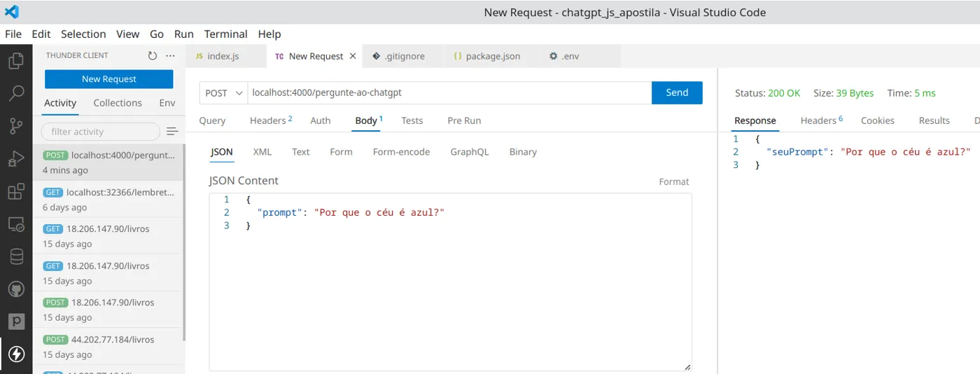The image size is (980, 374).
Task: Open response Results tab
Action: coord(934,120)
